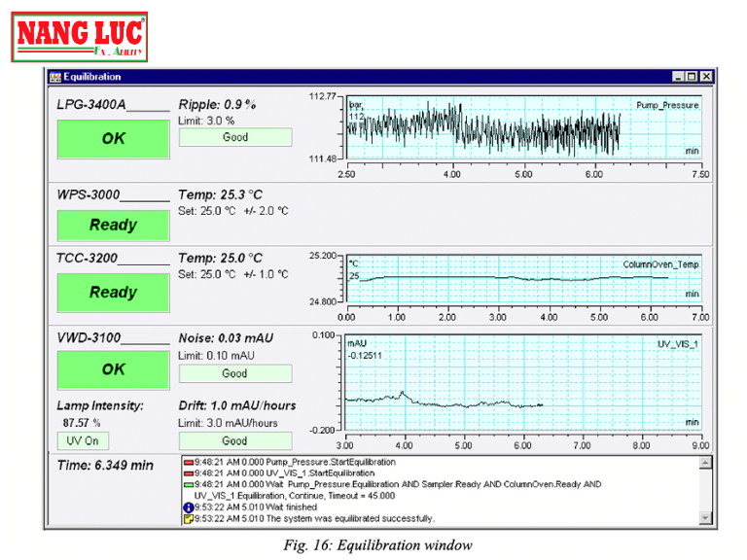Image resolution: width=747 pixels, height=560 pixels.
Task: Click the yellow icon beside system equilibrated message
Action: [x=188, y=518]
